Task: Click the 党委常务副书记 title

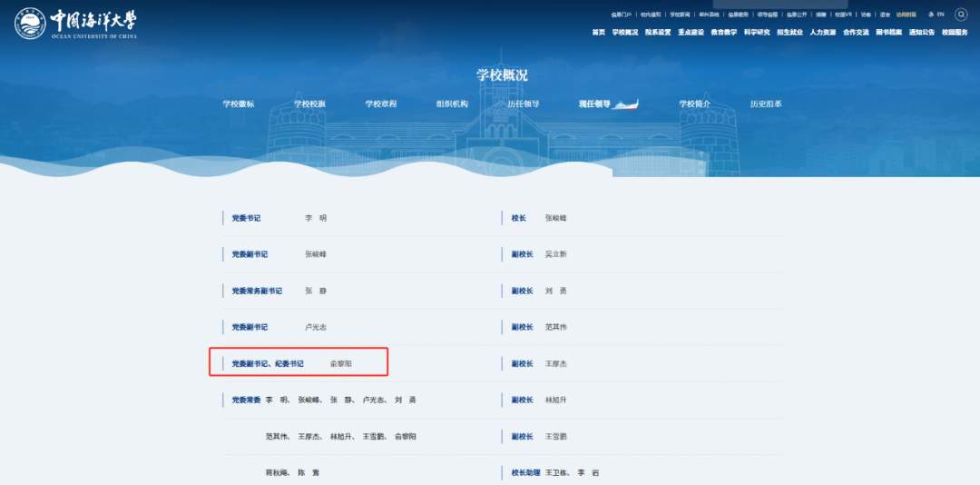Action: tap(257, 291)
